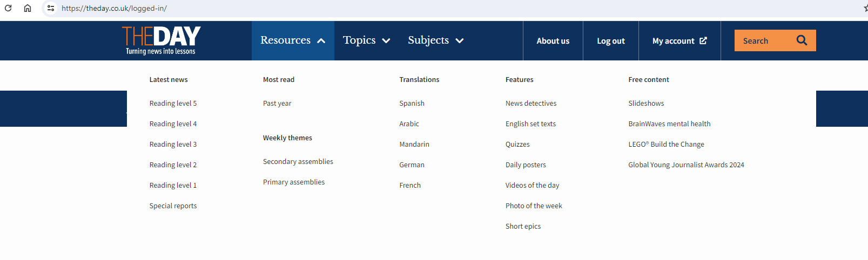The image size is (868, 260).
Task: Click The Day logo
Action: [x=161, y=40]
